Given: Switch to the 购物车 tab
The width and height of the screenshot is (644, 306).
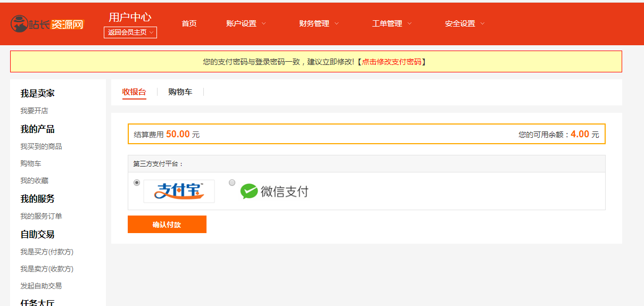Looking at the screenshot, I should (180, 92).
